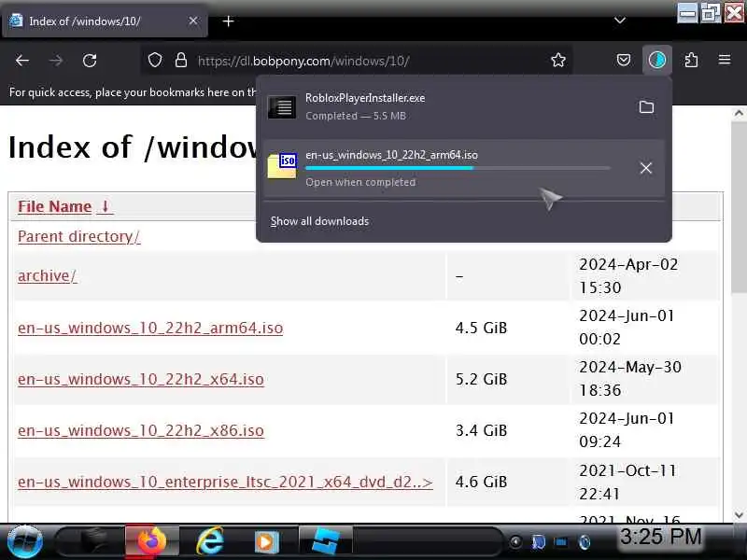The image size is (747, 560).
Task: Click the tray icon left of network monitor
Action: coord(539,542)
